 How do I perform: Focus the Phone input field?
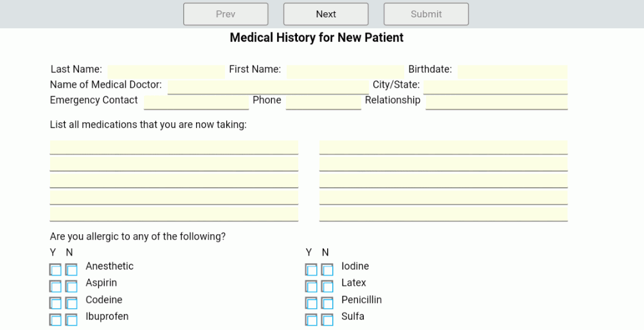pos(324,103)
